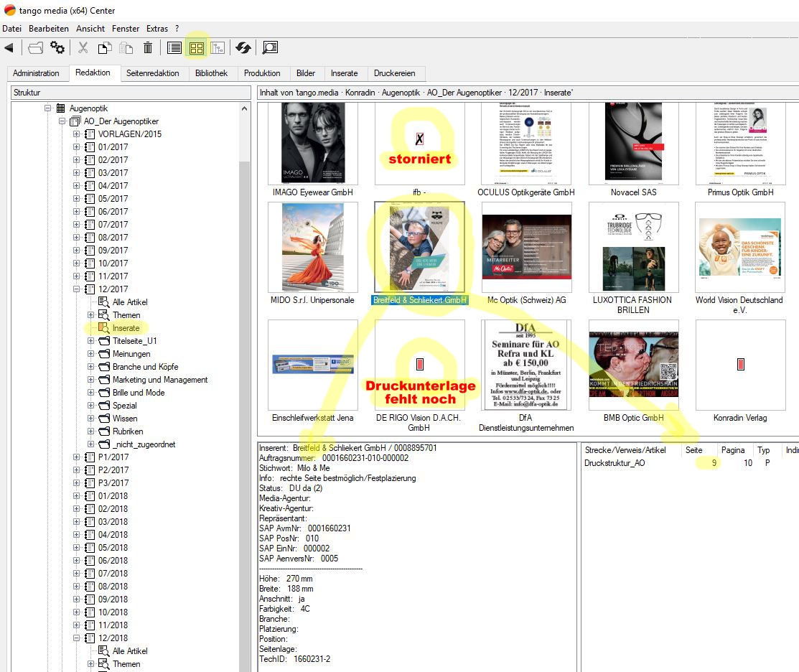Open the Bearbeiten menu

[x=49, y=29]
